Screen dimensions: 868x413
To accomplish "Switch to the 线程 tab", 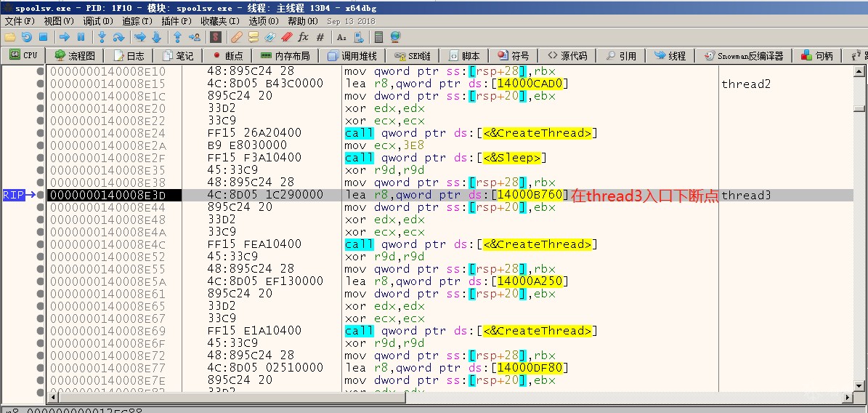I will 670,56.
